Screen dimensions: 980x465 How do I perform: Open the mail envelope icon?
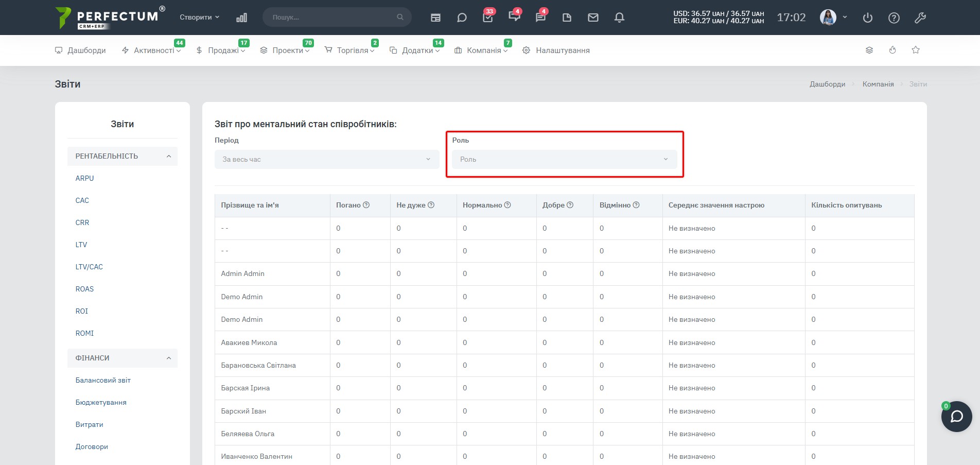(593, 18)
